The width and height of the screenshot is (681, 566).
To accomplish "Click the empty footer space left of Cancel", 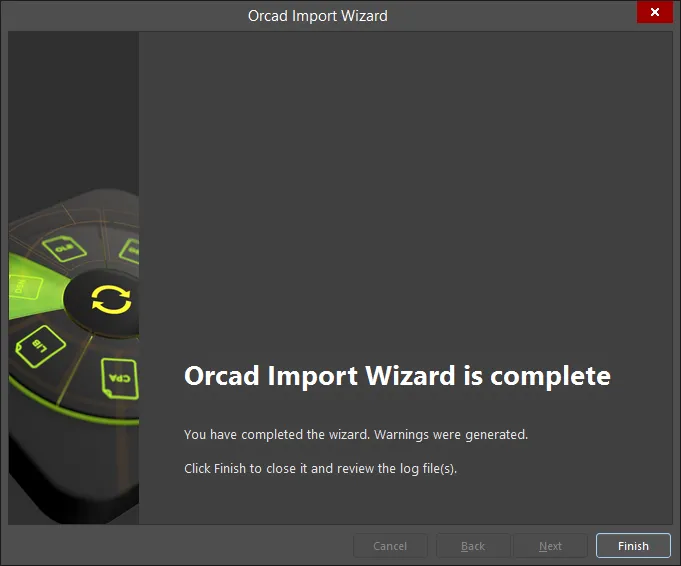I will point(178,546).
